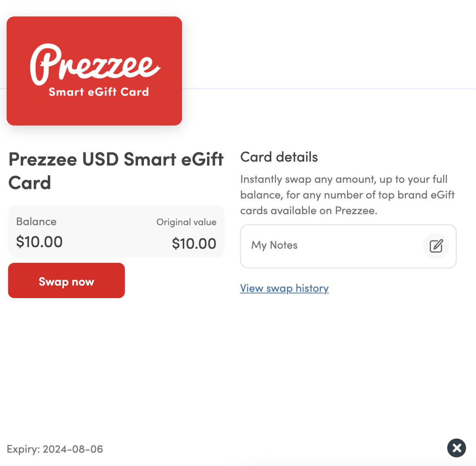This screenshot has height=466, width=476.
Task: Click the Original value amount
Action: pyautogui.click(x=194, y=243)
